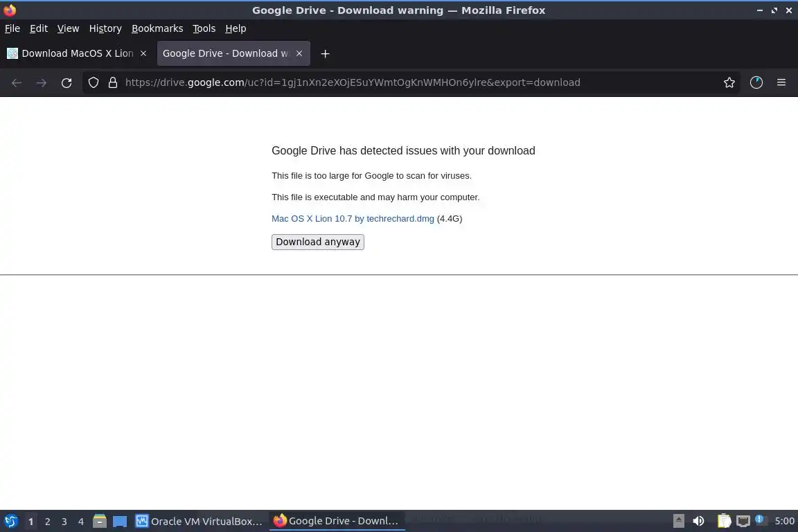Click the back navigation arrow
This screenshot has width=798, height=532.
(17, 82)
